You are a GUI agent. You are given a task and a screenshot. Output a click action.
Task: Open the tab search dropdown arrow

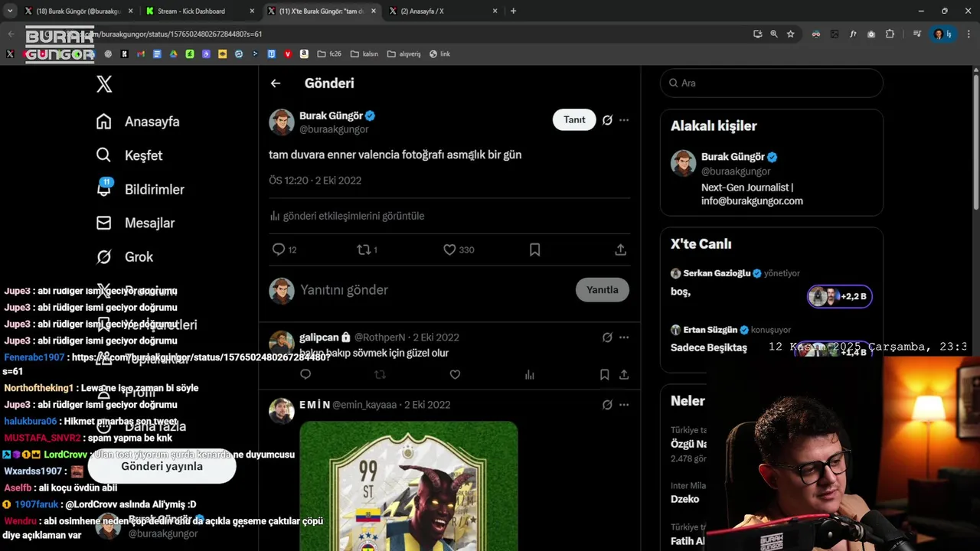point(10,11)
